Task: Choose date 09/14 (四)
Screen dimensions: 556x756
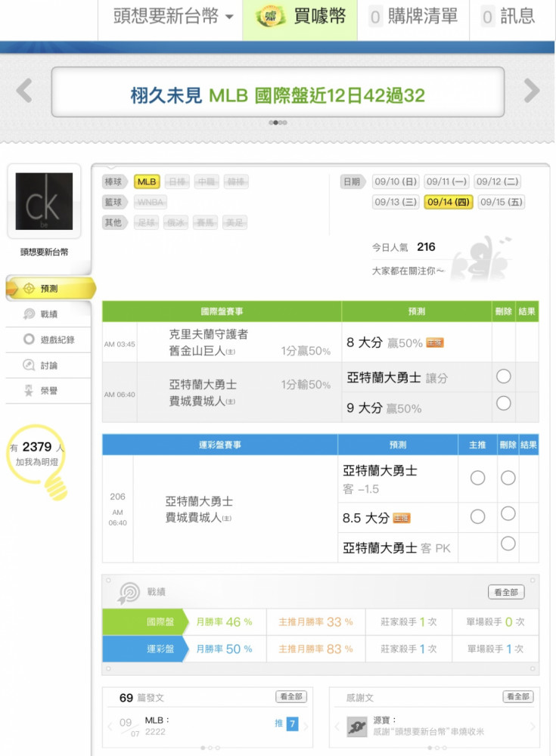Action: coord(449,202)
